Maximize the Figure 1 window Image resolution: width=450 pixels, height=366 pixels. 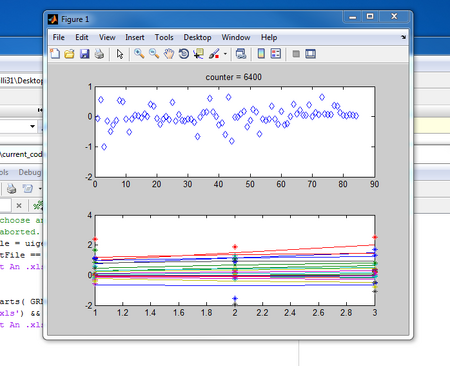[370, 17]
